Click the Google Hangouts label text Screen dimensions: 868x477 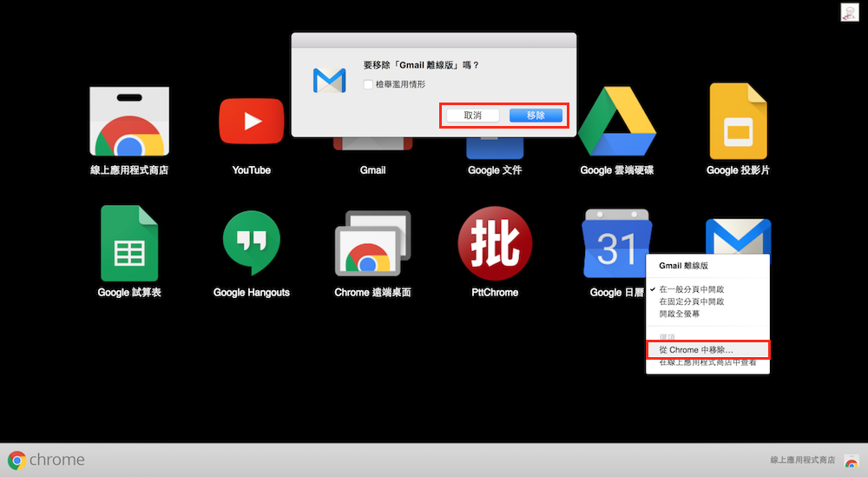click(252, 292)
